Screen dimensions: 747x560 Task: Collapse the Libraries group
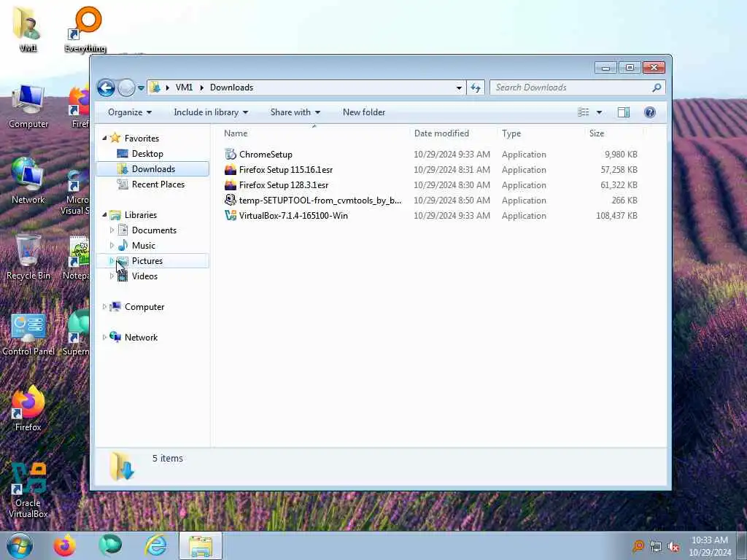click(105, 215)
